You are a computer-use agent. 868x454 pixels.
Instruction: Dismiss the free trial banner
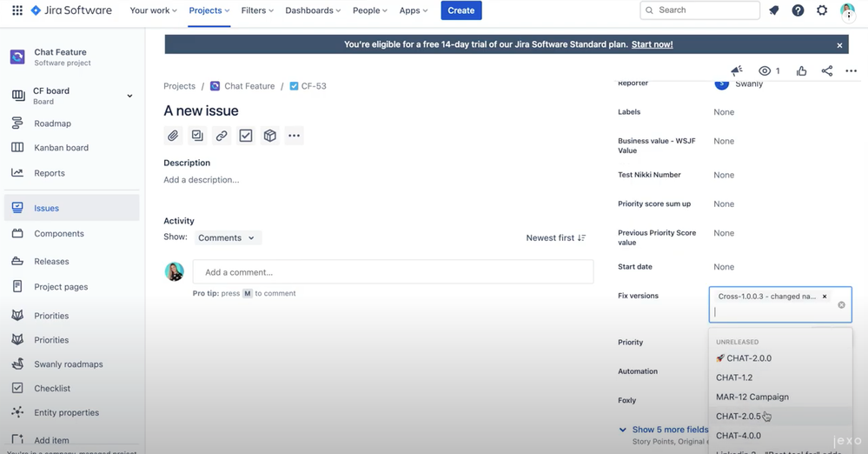click(x=839, y=45)
